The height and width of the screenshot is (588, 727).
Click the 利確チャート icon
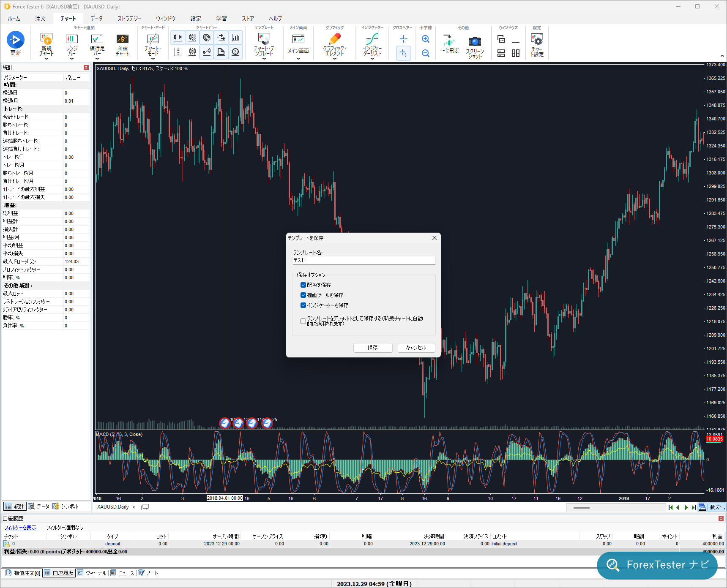(x=123, y=39)
